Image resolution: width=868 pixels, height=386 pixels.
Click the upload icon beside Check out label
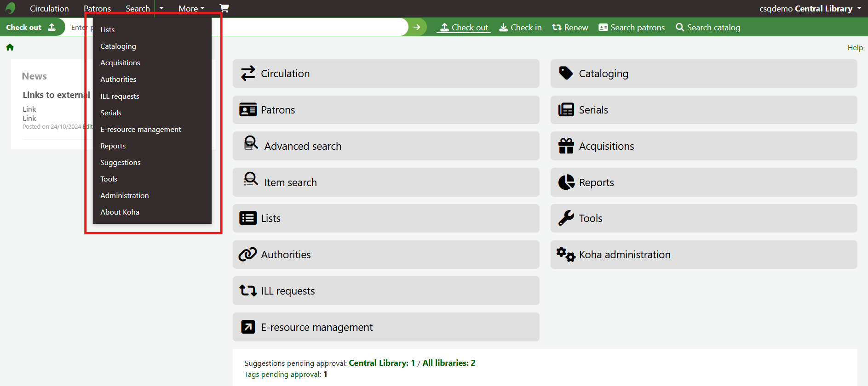pos(52,27)
